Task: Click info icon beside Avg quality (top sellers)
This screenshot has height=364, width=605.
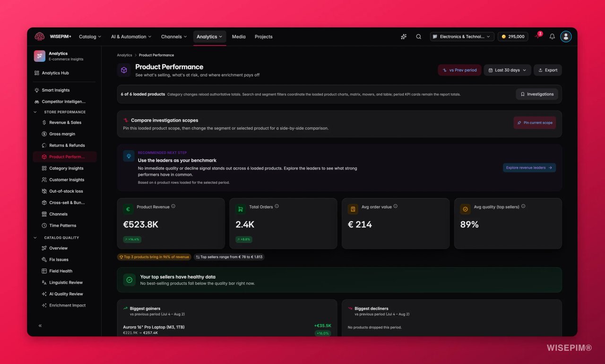Action: coord(523,206)
